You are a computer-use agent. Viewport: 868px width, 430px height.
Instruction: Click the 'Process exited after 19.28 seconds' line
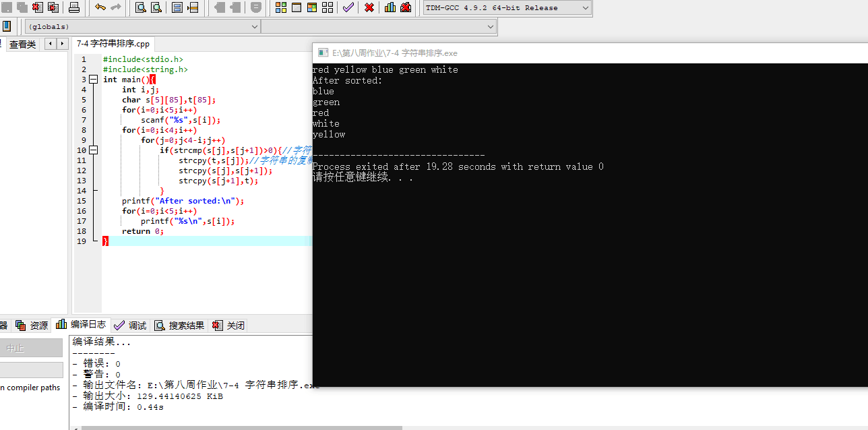click(x=458, y=167)
